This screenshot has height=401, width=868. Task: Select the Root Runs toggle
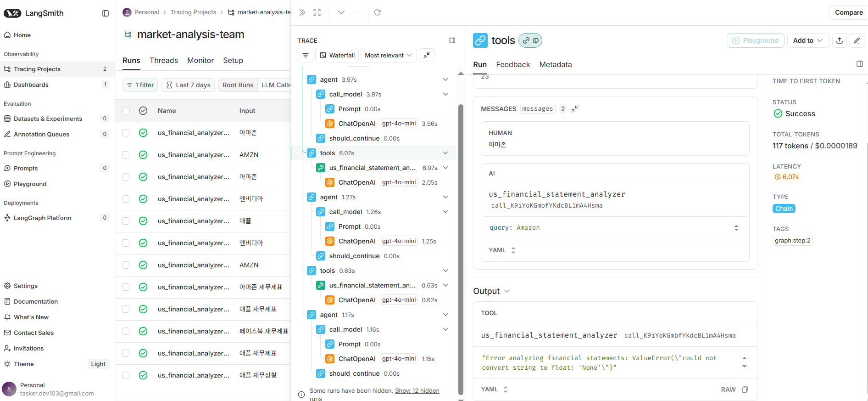point(238,85)
